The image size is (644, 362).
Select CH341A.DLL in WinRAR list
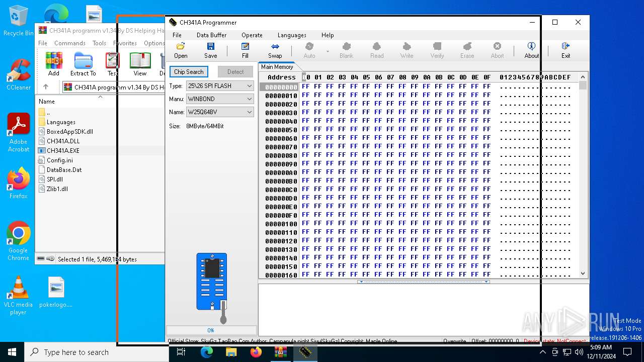[x=63, y=141]
